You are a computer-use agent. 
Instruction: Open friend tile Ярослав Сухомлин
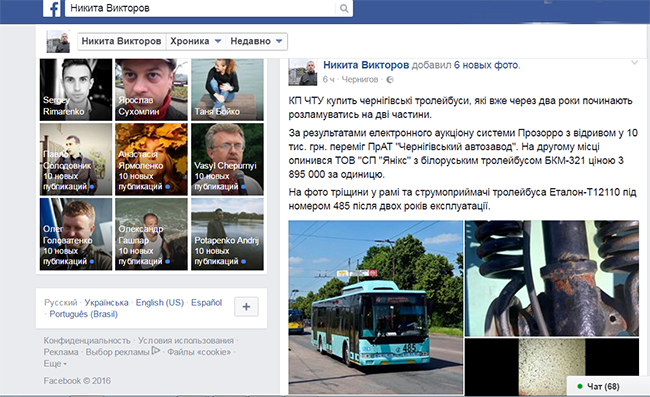pos(151,90)
